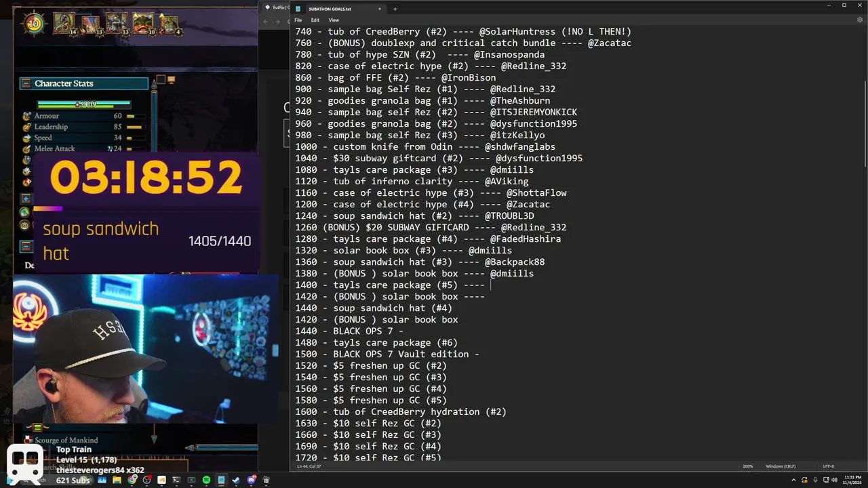Click the Melee Attack stat icon
This screenshot has width=868, height=488.
(x=26, y=148)
